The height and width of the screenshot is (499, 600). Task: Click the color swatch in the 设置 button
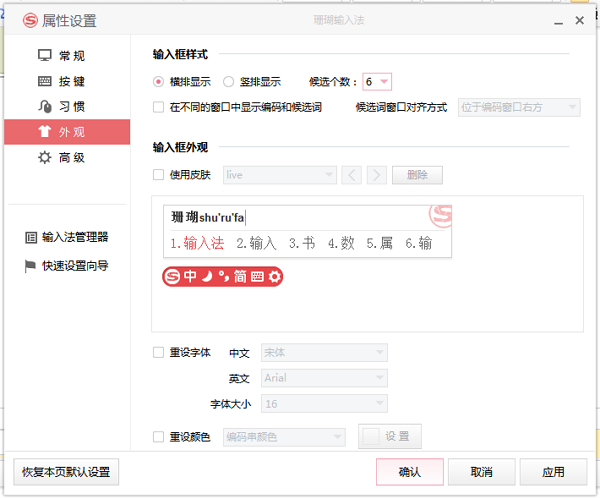371,437
